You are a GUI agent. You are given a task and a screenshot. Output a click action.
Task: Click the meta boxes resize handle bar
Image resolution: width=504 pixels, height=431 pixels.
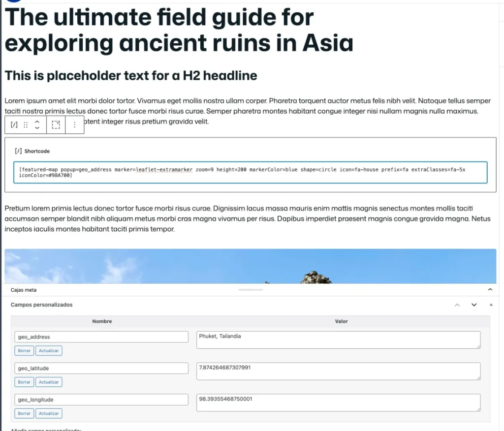coord(251,290)
